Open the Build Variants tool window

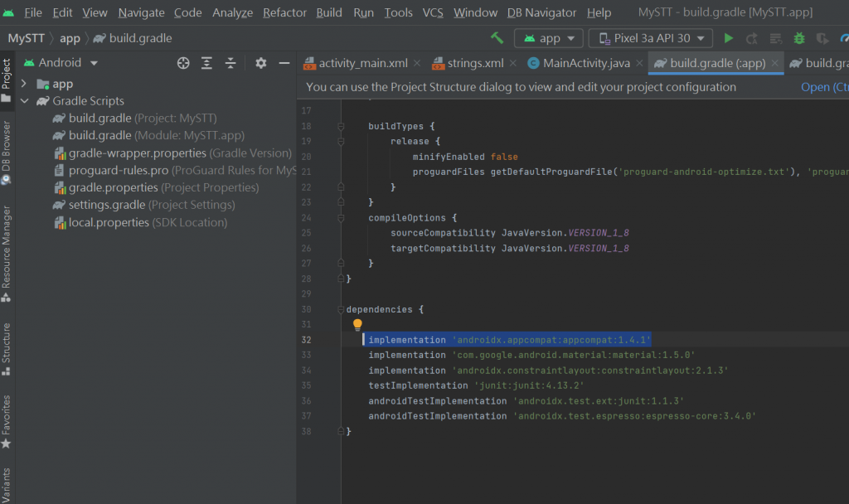point(6,486)
